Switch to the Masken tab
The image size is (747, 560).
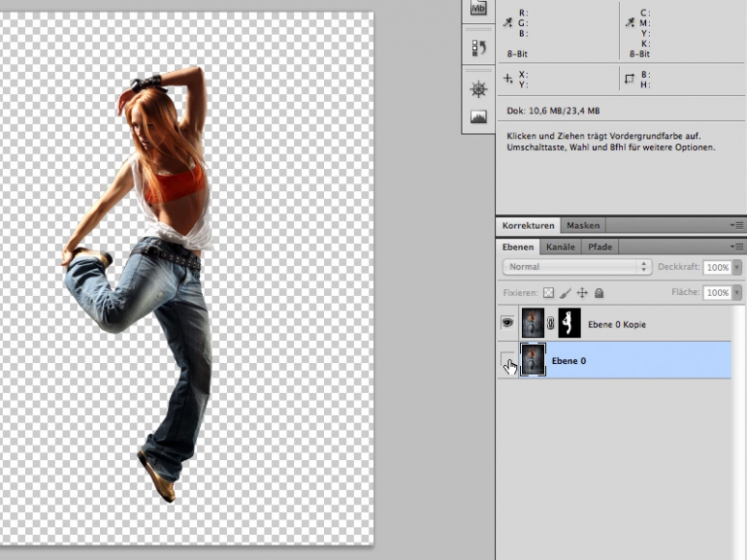point(583,225)
